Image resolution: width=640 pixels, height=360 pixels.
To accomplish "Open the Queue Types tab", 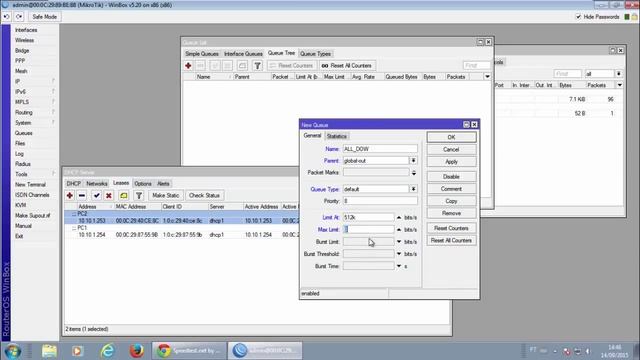I will point(316,54).
